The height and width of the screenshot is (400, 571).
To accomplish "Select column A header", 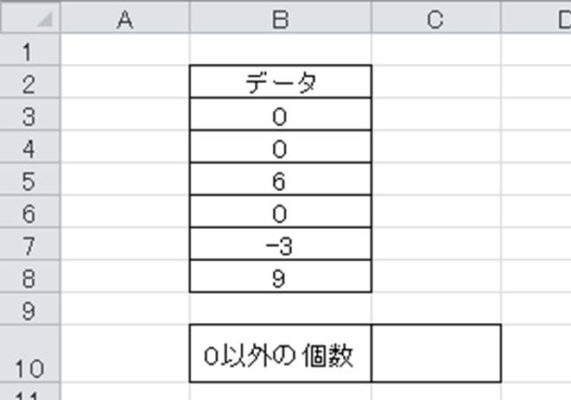I will point(125,18).
